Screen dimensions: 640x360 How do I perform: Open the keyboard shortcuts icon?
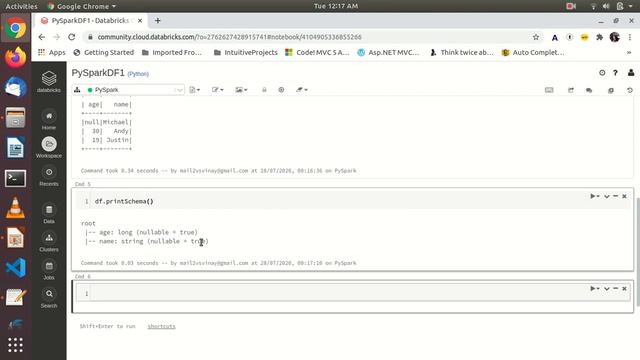coord(549,90)
